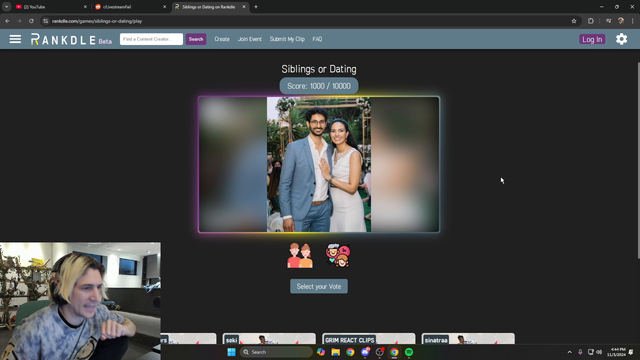640x360 pixels.
Task: Open the browser extensions puzzle icon
Action: [x=591, y=21]
